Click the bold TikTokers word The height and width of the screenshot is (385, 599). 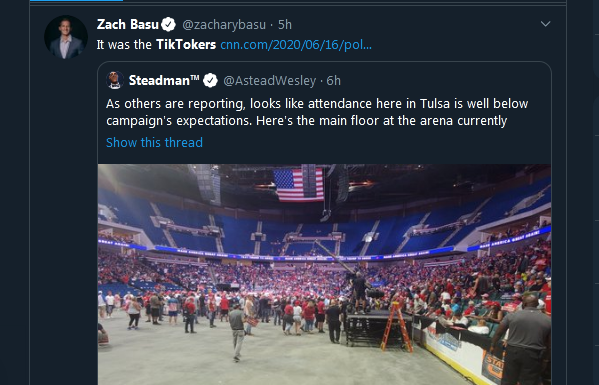(x=186, y=45)
